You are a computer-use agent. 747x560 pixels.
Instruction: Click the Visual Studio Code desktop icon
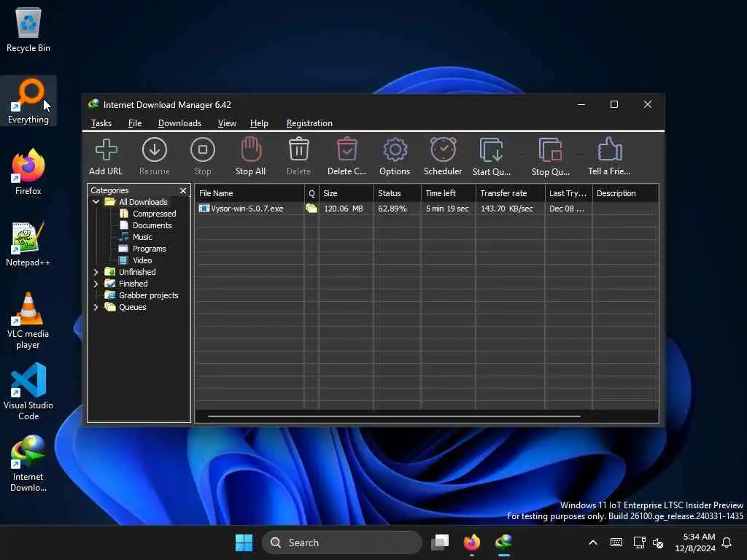point(28,392)
